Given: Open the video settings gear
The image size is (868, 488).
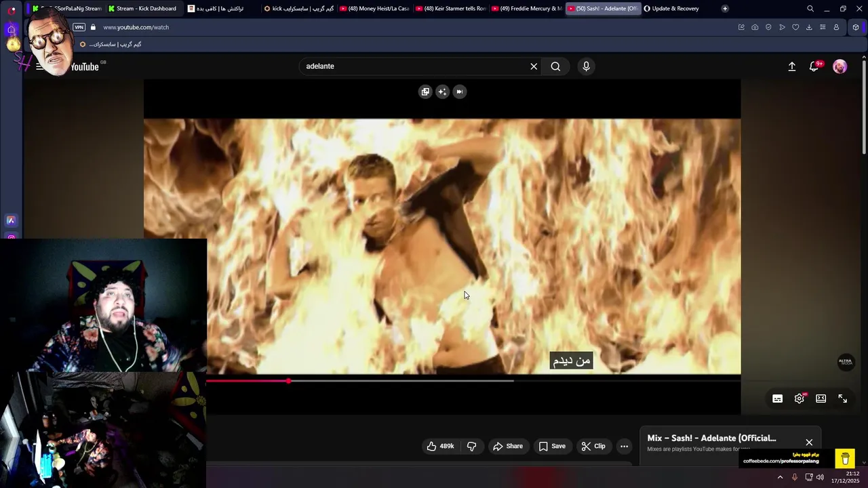Looking at the screenshot, I should tap(800, 399).
